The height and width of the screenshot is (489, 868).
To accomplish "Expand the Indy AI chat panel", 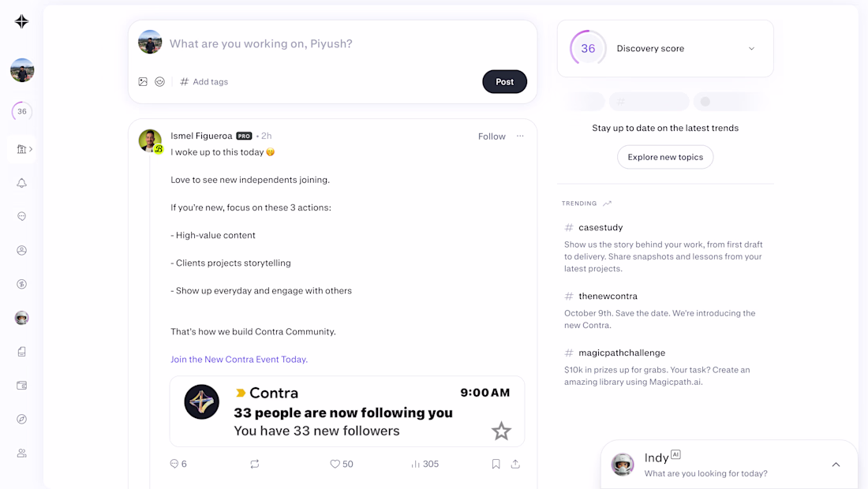I will click(836, 465).
